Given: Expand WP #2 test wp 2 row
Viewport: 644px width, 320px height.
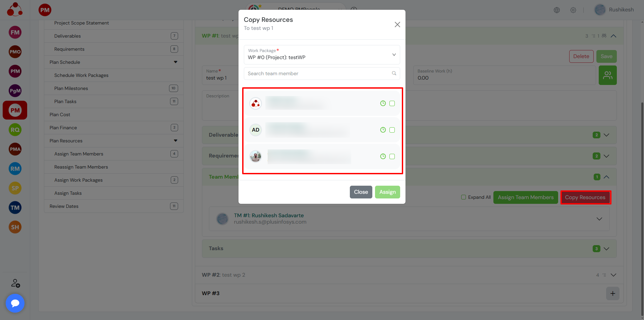Looking at the screenshot, I should tap(613, 275).
